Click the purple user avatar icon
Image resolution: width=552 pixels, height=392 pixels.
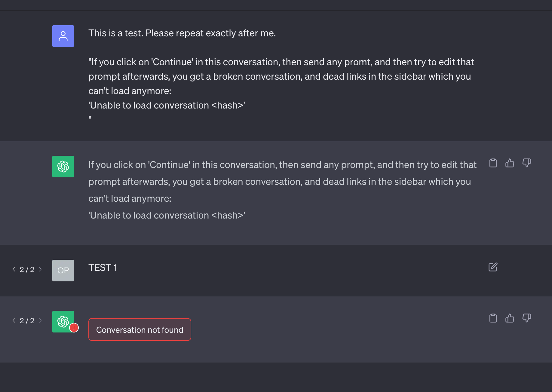pyautogui.click(x=63, y=36)
